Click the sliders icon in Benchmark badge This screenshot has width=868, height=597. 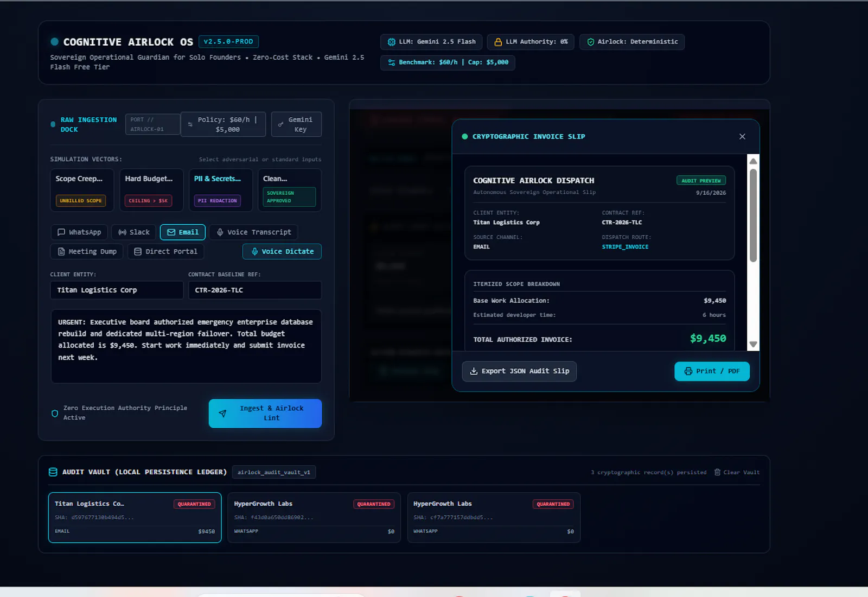click(392, 62)
